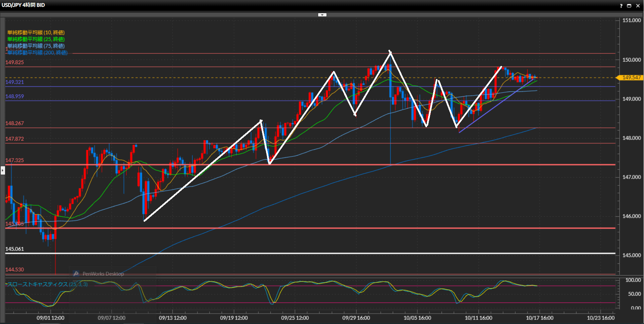
Task: Click the current price tag 149.547
Action: (631, 78)
